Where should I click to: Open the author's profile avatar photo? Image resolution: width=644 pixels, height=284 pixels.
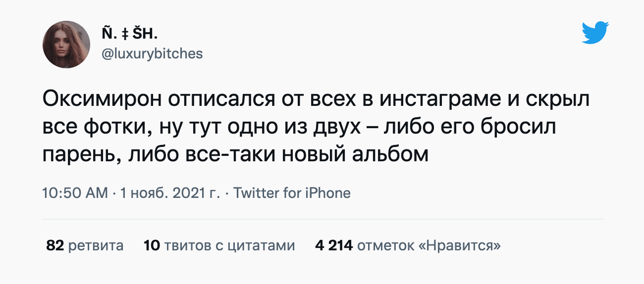[x=66, y=45]
